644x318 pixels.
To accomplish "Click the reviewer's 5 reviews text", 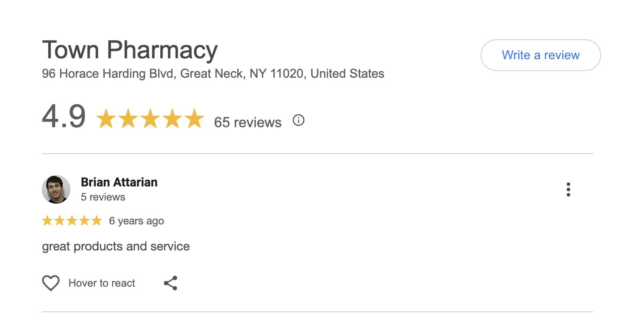I will [x=103, y=197].
